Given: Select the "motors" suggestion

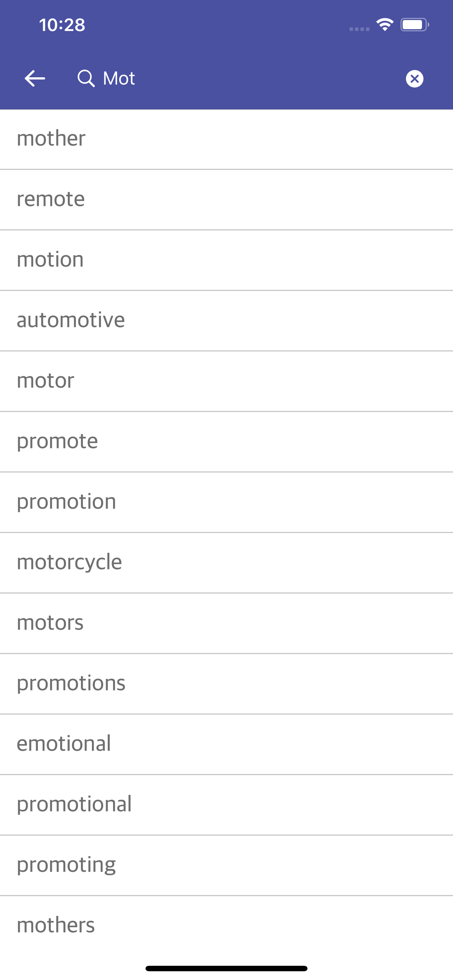Looking at the screenshot, I should pos(226,623).
